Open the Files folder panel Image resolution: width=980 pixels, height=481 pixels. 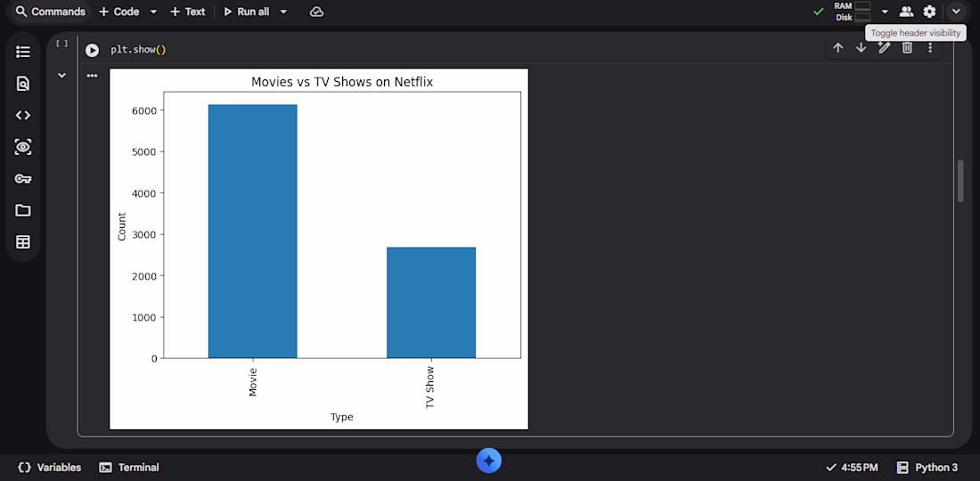coord(23,210)
